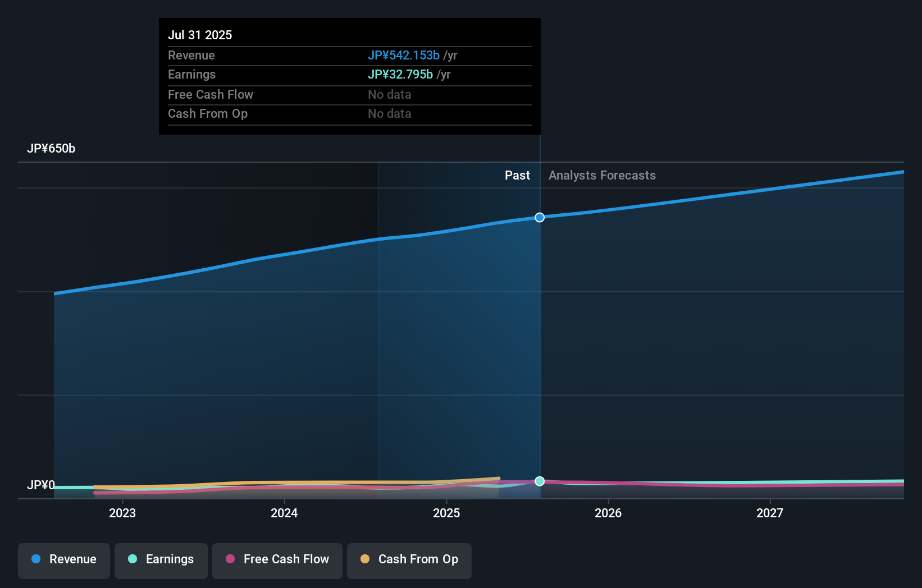Switch to the Past section of the chart
The height and width of the screenshot is (588, 922).
pyautogui.click(x=517, y=175)
